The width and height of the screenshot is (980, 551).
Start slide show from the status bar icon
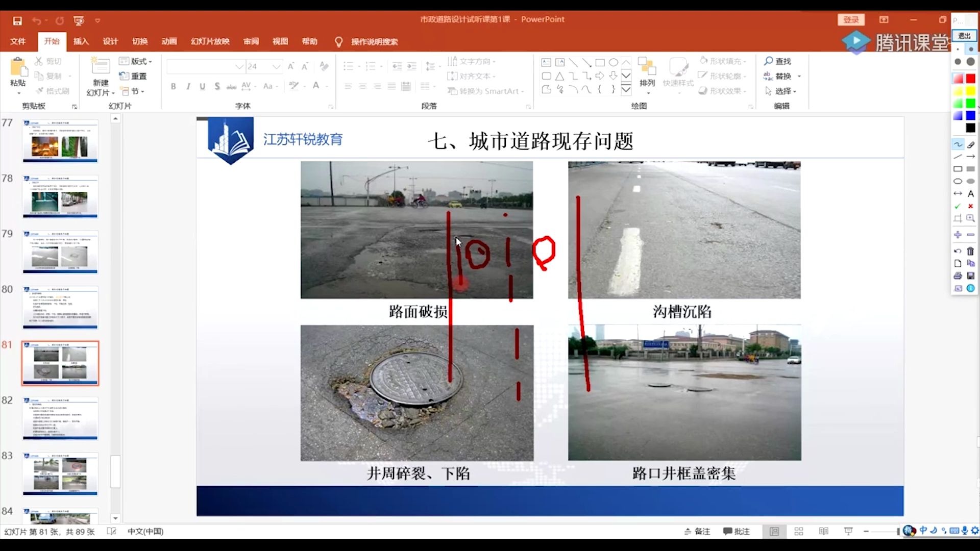pos(848,531)
